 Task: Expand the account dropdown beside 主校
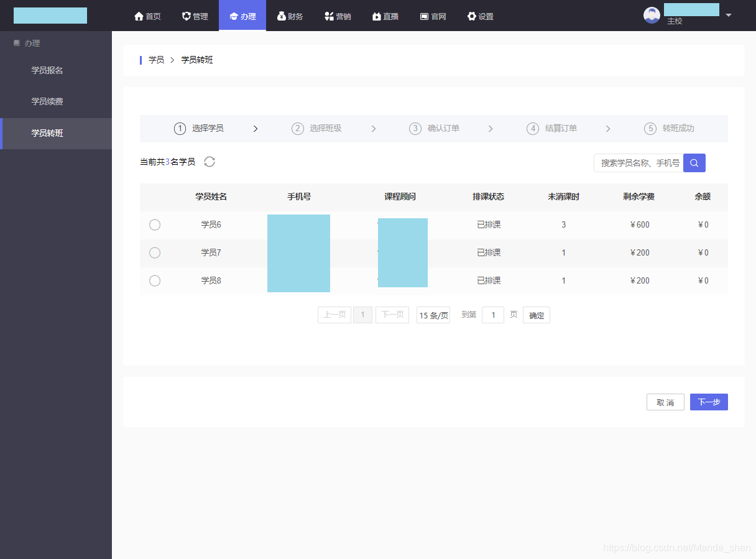pos(728,16)
